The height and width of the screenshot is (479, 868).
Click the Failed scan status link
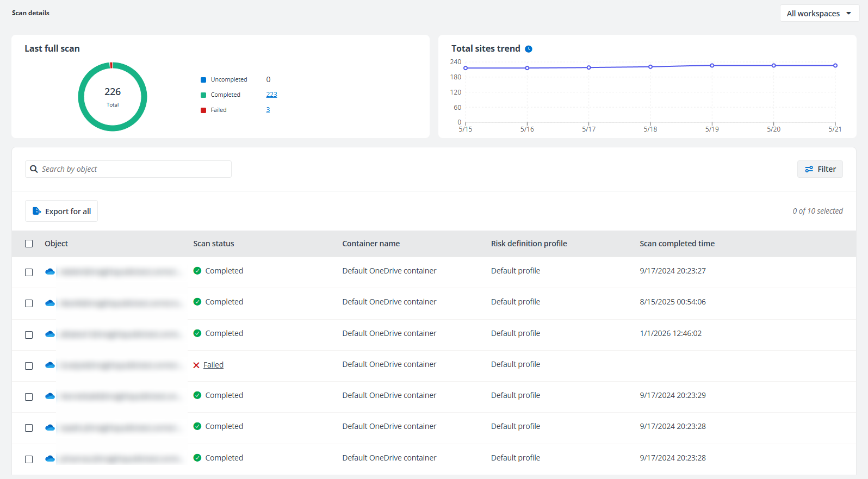pyautogui.click(x=213, y=365)
